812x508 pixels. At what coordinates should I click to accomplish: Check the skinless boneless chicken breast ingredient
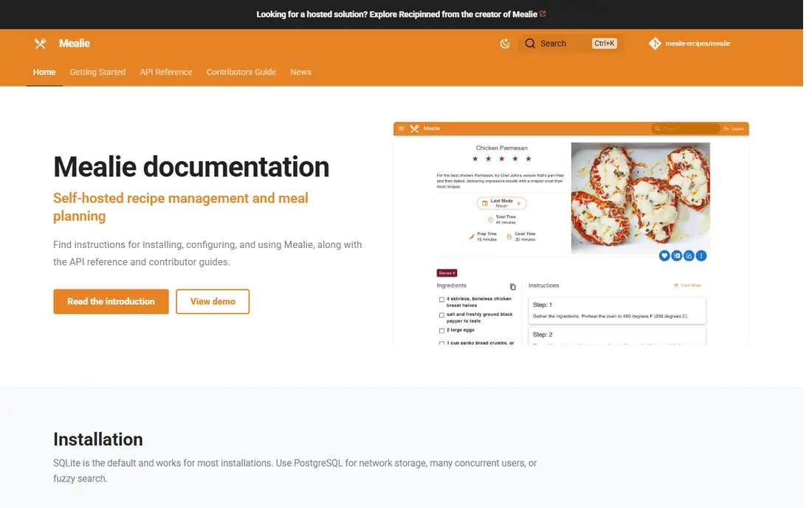(441, 299)
